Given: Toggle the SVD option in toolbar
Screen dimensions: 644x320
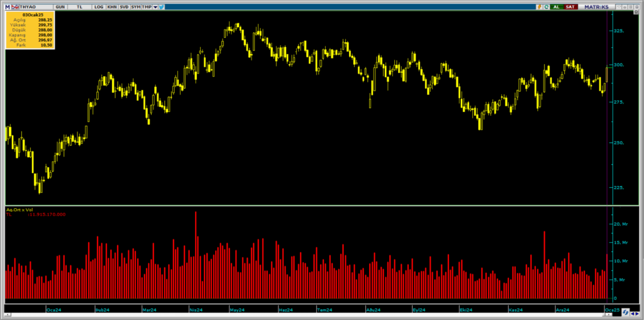Looking at the screenshot, I should (x=123, y=6).
